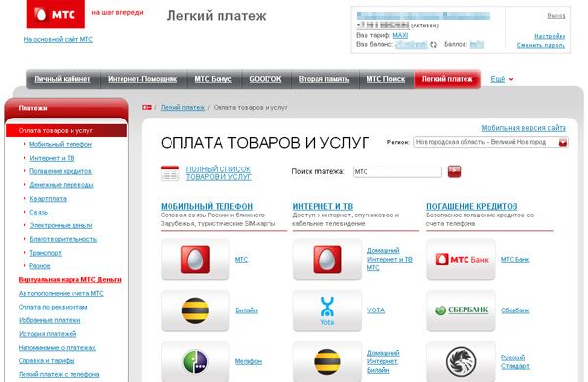Submit payment search with red arrow button

pos(454,171)
